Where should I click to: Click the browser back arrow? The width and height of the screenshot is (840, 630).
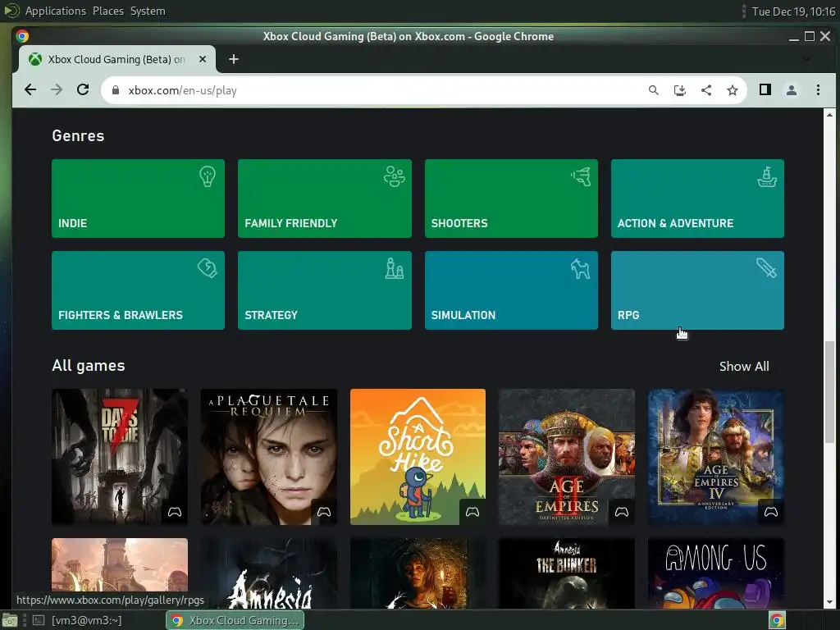click(x=30, y=90)
